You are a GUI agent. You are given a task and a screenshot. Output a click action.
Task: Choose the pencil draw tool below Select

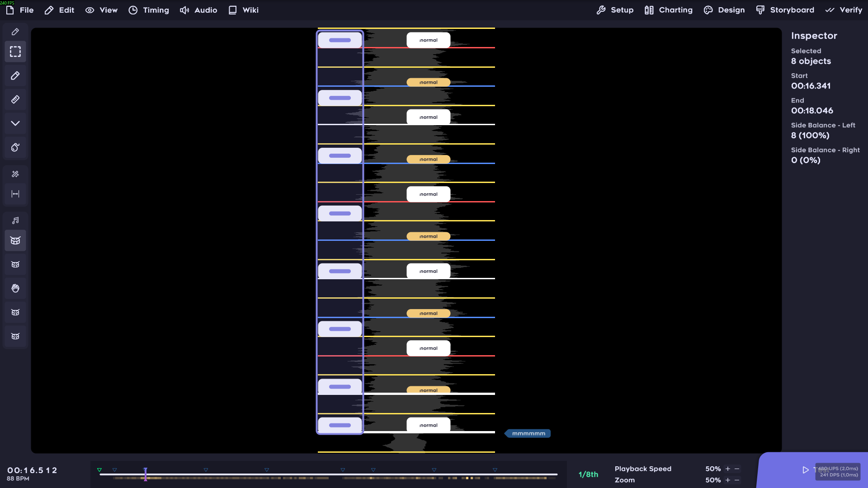click(x=15, y=75)
